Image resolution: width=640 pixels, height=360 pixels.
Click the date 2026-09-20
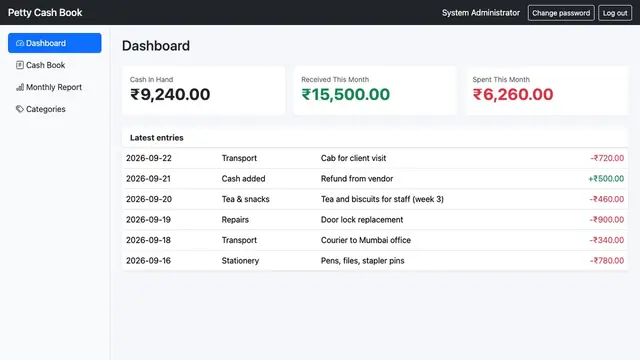(149, 199)
